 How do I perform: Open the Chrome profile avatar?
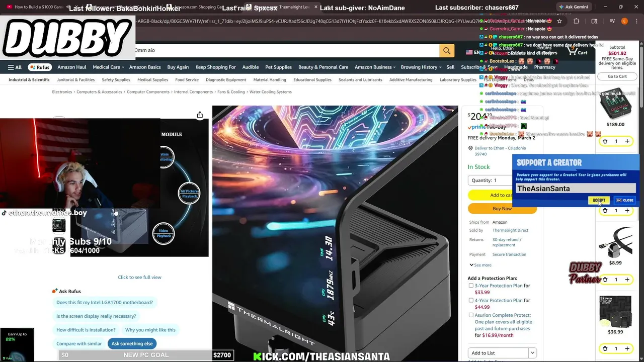coord(624,21)
